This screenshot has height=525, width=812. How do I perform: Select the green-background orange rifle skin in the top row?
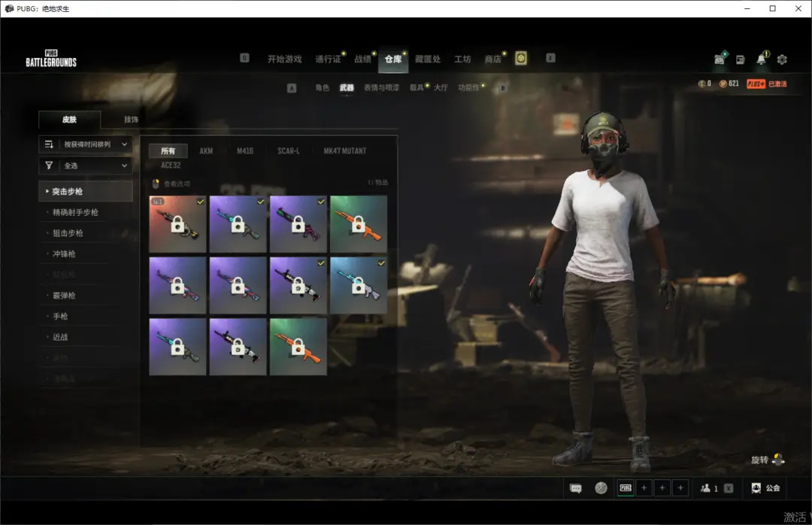coord(359,224)
